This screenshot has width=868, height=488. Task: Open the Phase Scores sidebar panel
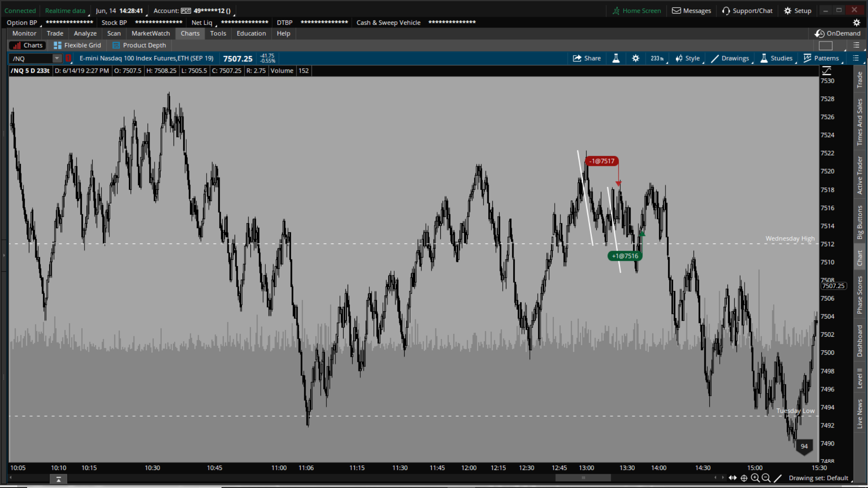click(x=860, y=295)
